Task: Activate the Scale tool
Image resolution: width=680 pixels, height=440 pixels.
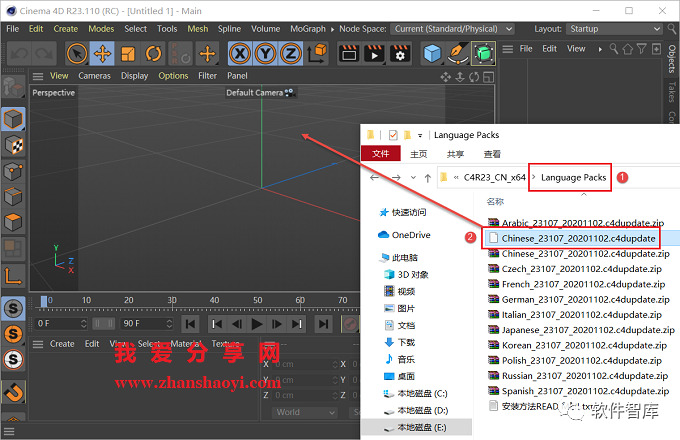Action: tap(128, 54)
